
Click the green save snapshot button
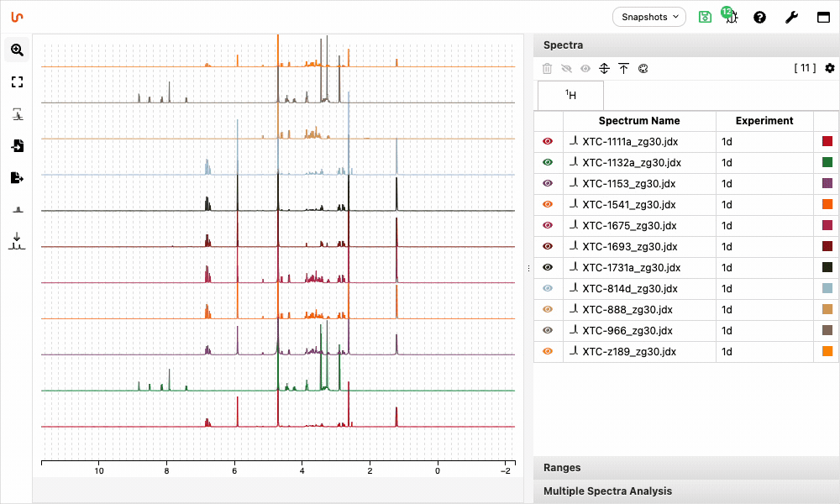point(705,17)
